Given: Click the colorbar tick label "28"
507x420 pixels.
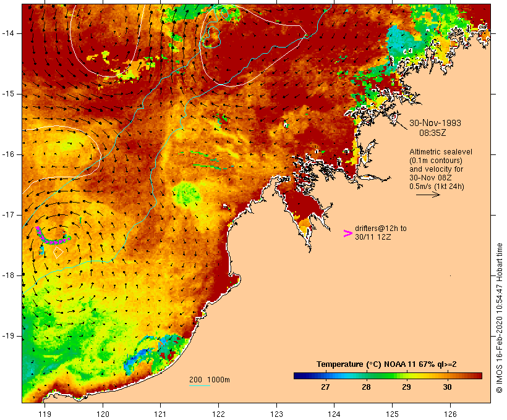Looking at the screenshot, I should click(x=366, y=387).
